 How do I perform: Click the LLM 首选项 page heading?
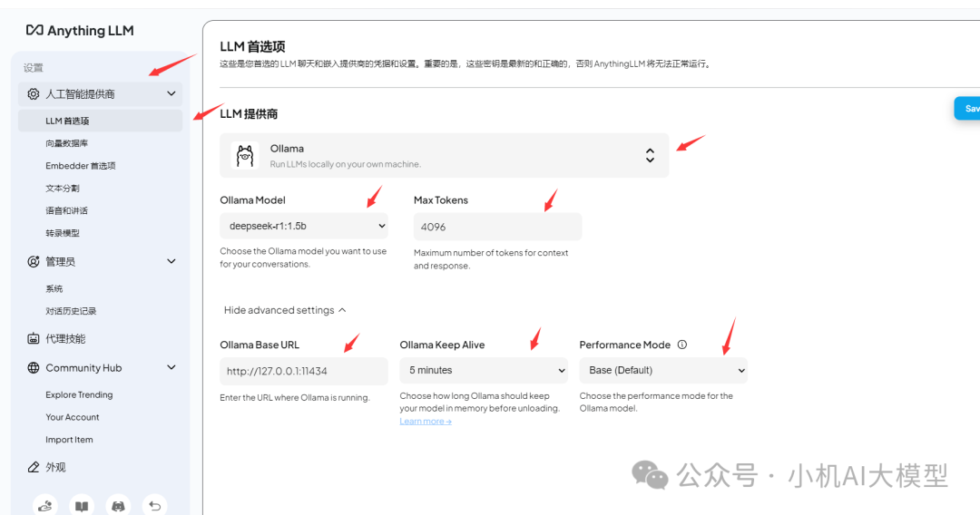[252, 46]
